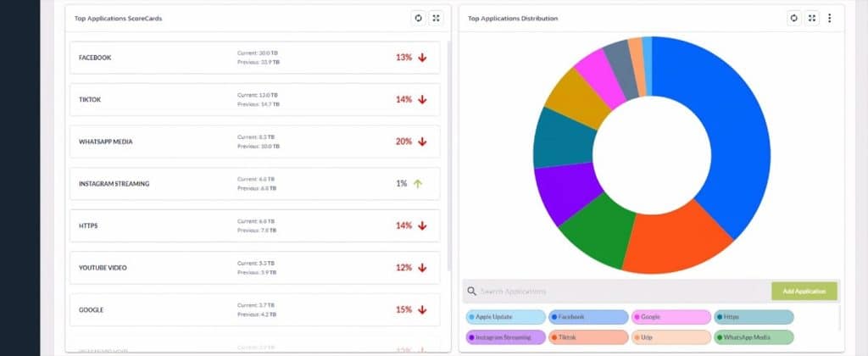Viewport: 868px width, 356px height.
Task: Open the Distribution panel three-dot menu
Action: click(829, 19)
